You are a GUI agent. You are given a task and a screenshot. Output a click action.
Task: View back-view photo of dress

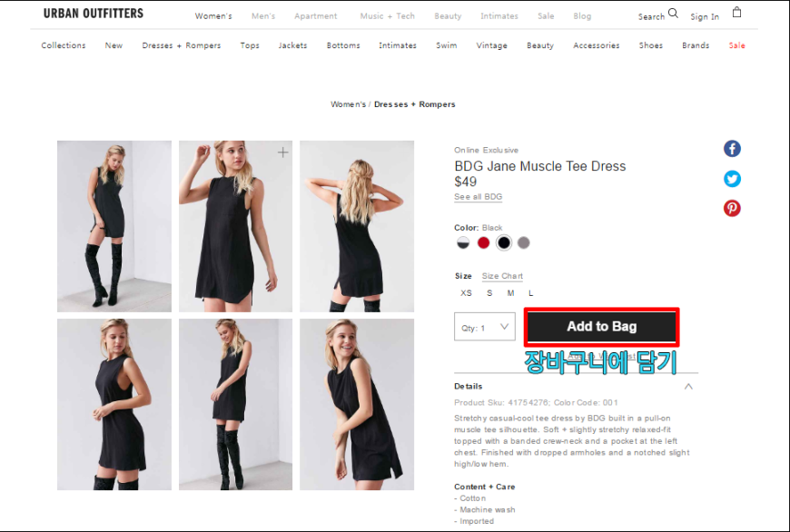357,226
